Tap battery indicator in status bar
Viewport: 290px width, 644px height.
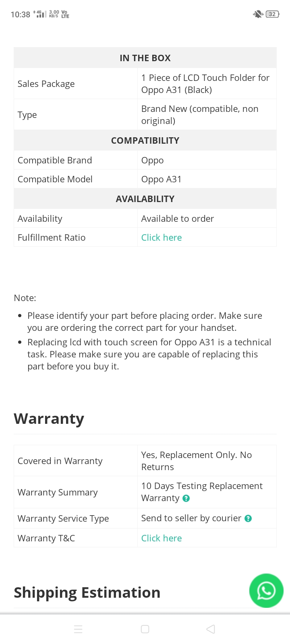[x=273, y=14]
